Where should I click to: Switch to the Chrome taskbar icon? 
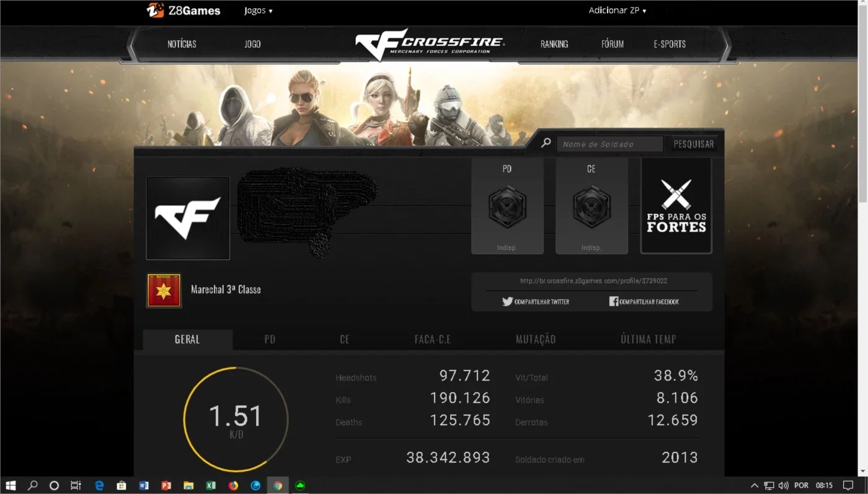(x=278, y=485)
